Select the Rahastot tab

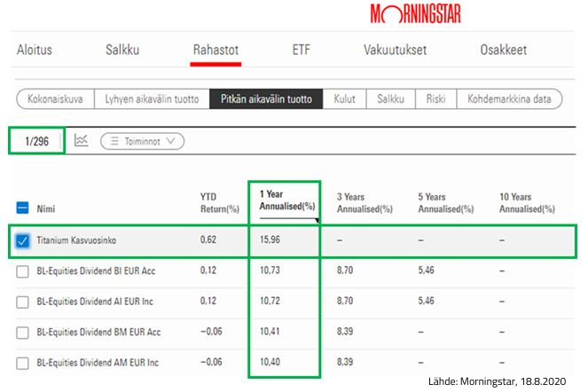[x=216, y=50]
